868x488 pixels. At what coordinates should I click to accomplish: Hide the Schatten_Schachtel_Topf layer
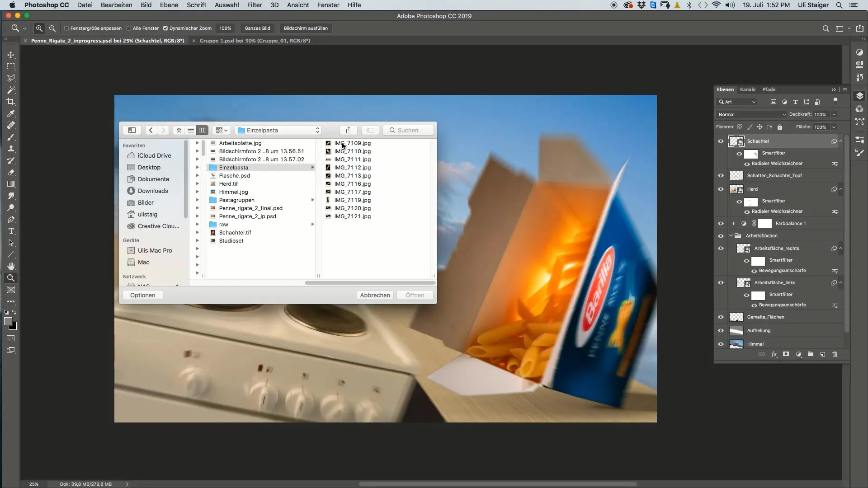721,176
